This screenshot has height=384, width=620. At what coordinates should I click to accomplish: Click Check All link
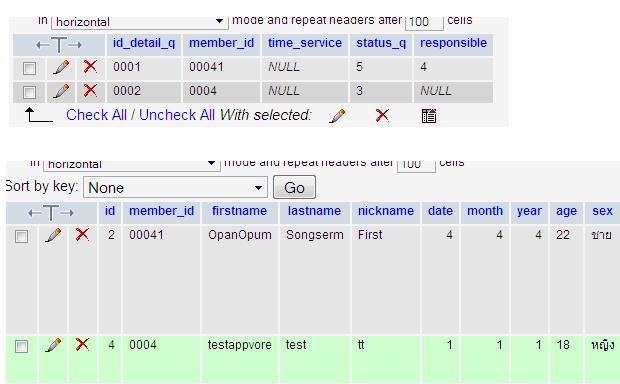[x=96, y=115]
